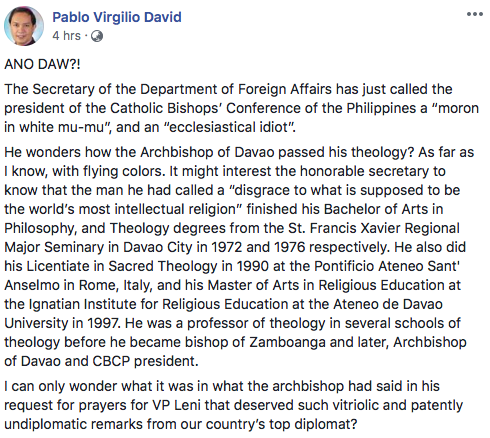Click the phrase "ecclesiastical idiot" in the post

pos(229,127)
